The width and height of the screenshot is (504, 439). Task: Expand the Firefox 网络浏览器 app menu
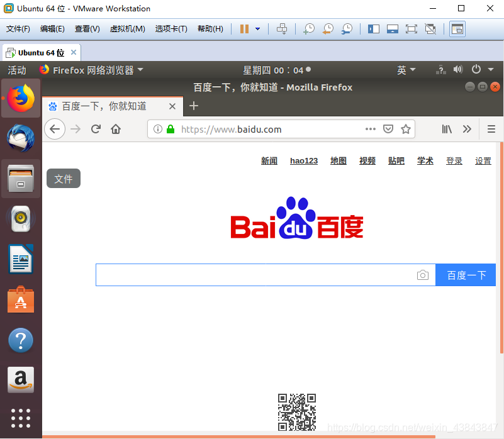[91, 70]
